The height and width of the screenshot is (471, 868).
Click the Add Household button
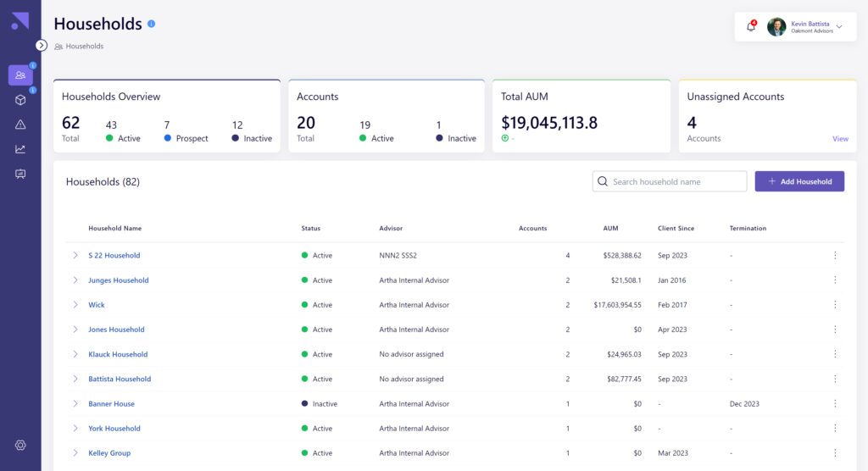tap(799, 181)
